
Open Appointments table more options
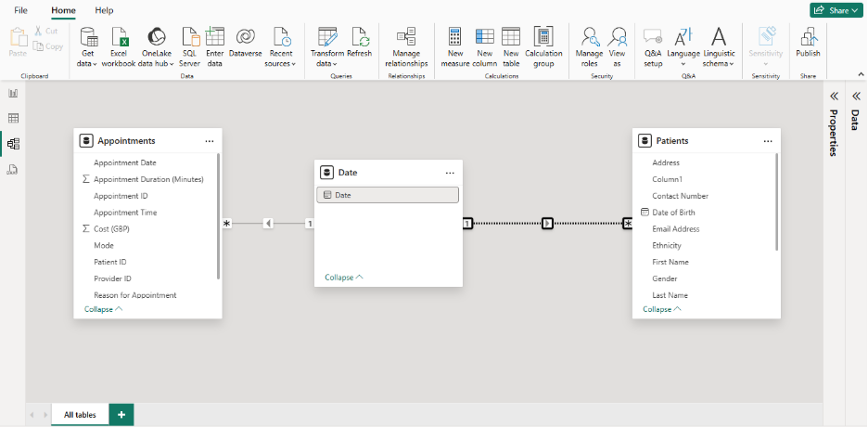pos(210,141)
